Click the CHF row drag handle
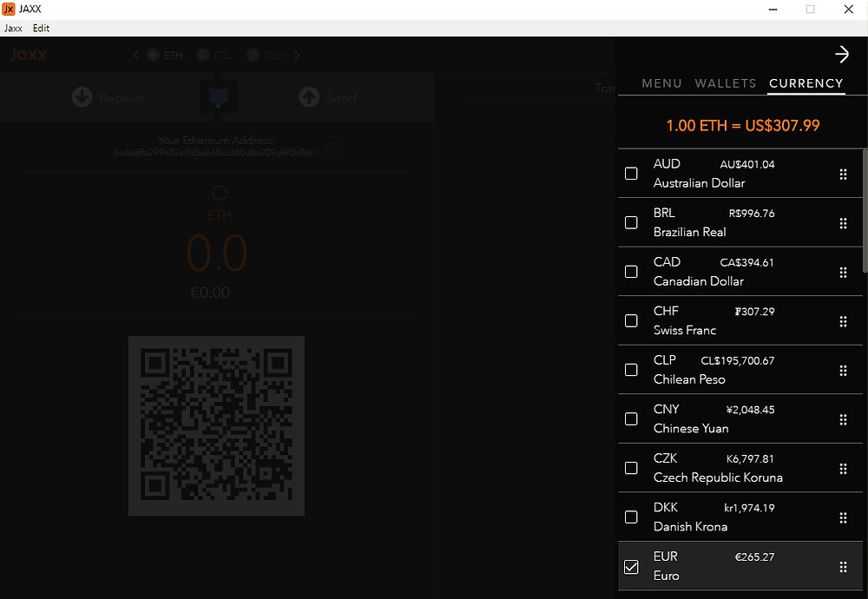This screenshot has width=868, height=599. click(843, 322)
